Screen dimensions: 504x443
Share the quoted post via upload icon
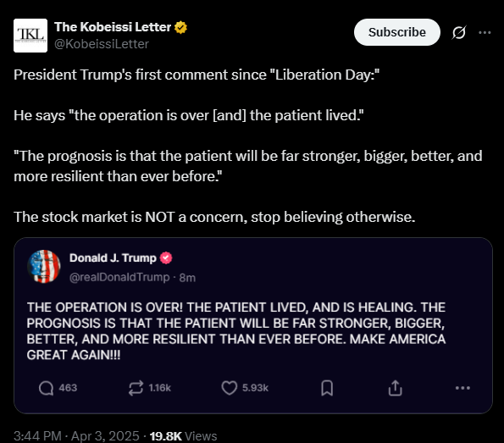pyautogui.click(x=395, y=388)
